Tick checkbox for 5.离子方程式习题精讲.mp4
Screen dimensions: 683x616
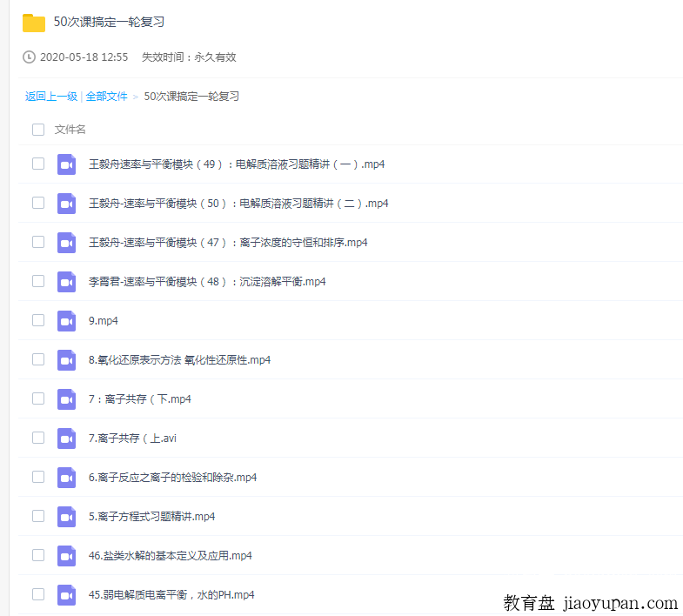click(x=38, y=516)
